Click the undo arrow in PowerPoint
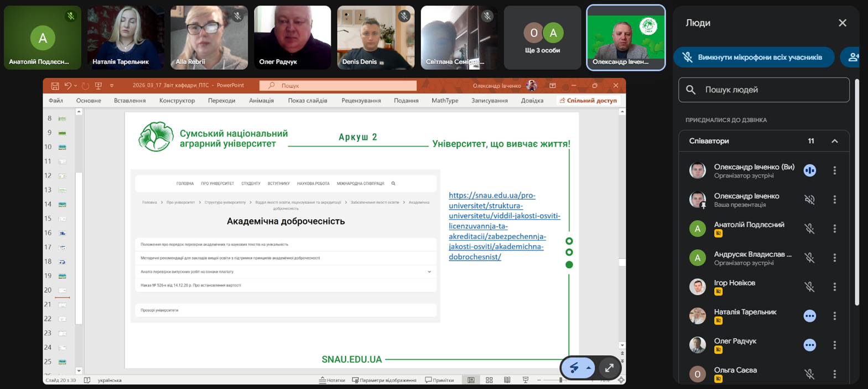 click(x=67, y=86)
